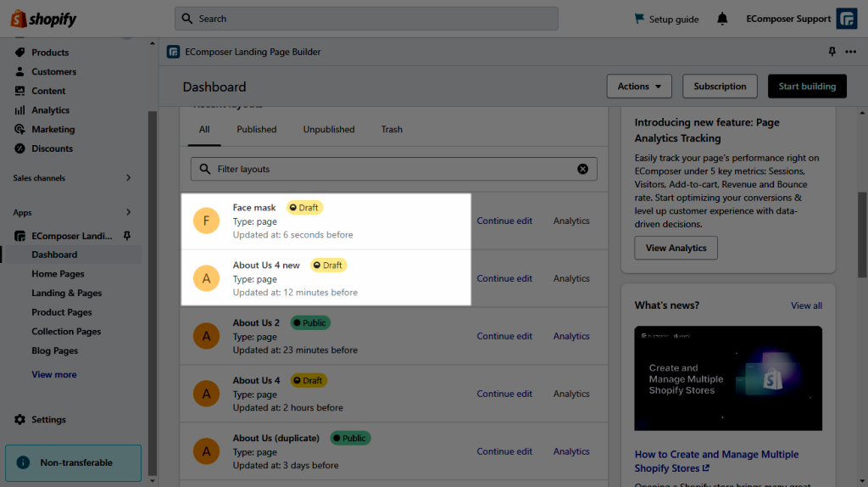Switch to the Unpublished tab

[x=329, y=129]
